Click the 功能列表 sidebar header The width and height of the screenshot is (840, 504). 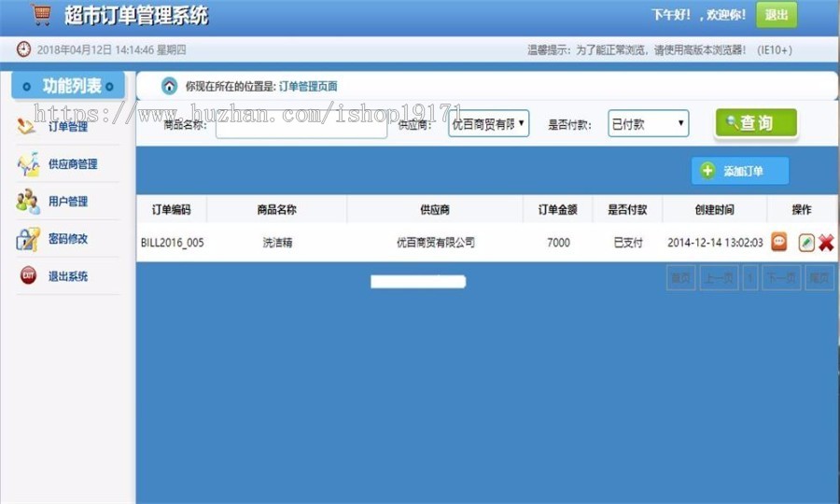(68, 86)
